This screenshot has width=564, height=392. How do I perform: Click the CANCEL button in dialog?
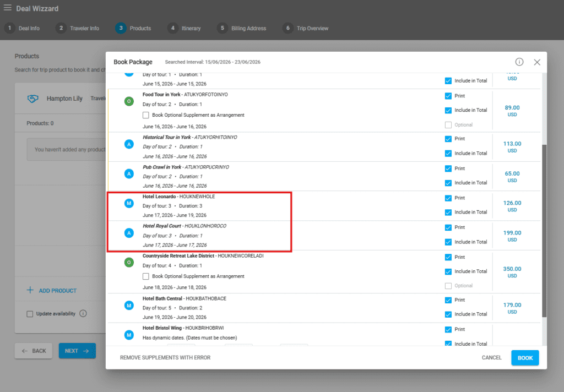pos(491,358)
